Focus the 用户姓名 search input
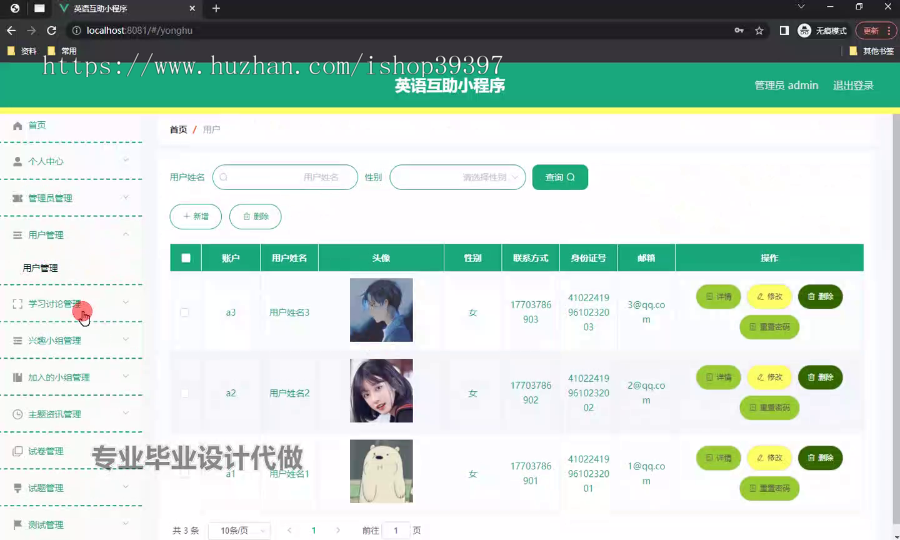Screen dimensions: 900x540 point(285,177)
